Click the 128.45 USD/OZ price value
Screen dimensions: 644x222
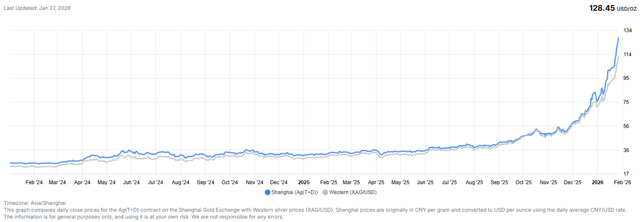coord(613,8)
